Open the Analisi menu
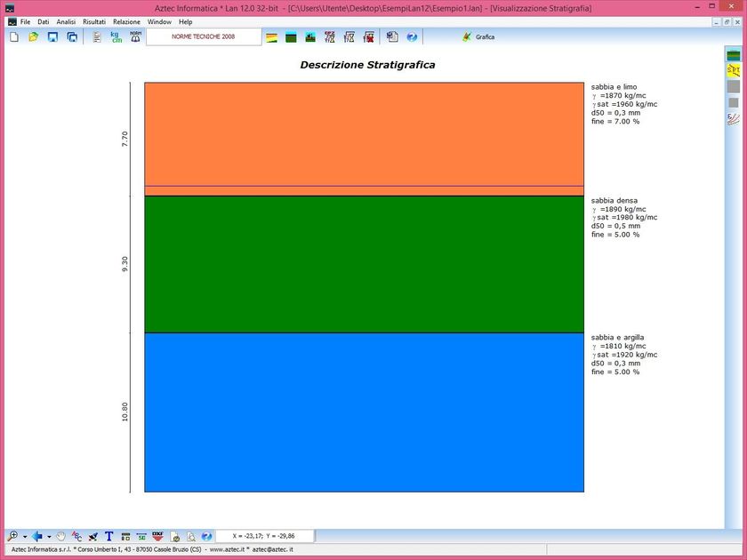 click(66, 22)
